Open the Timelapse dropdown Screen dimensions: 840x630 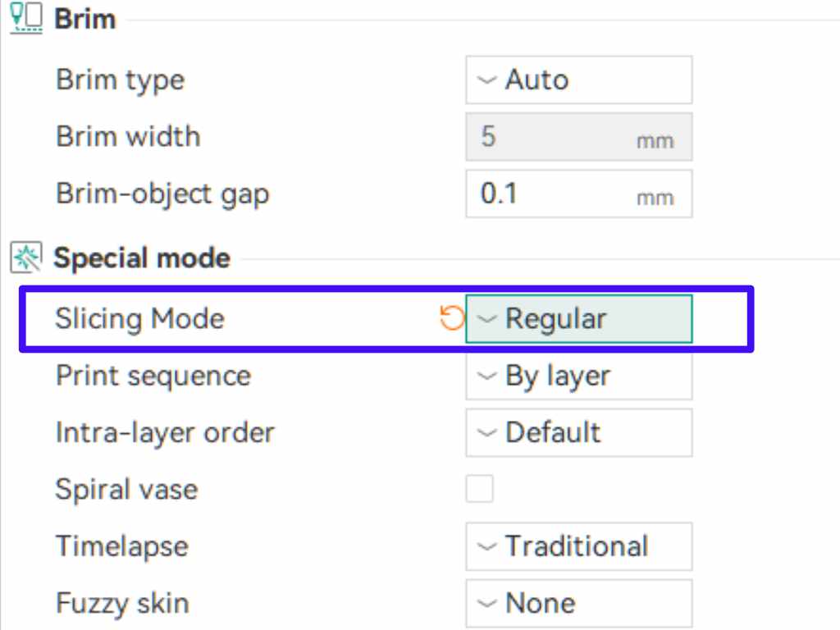pyautogui.click(x=578, y=546)
